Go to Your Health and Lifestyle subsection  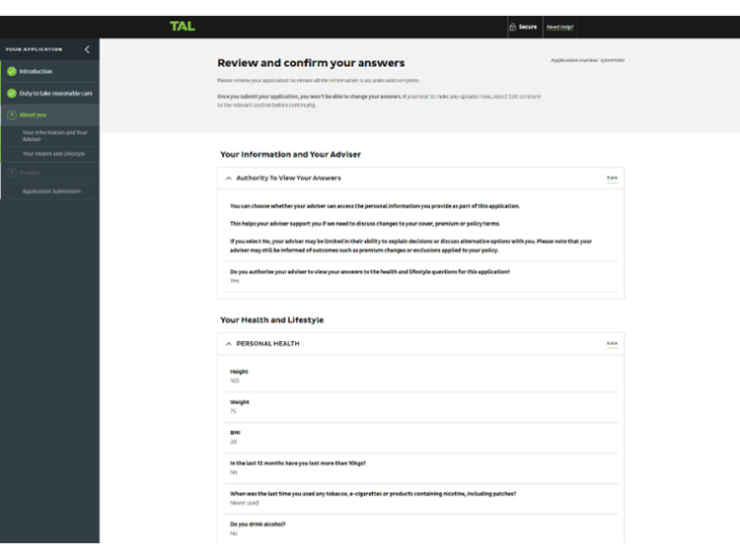(x=54, y=154)
